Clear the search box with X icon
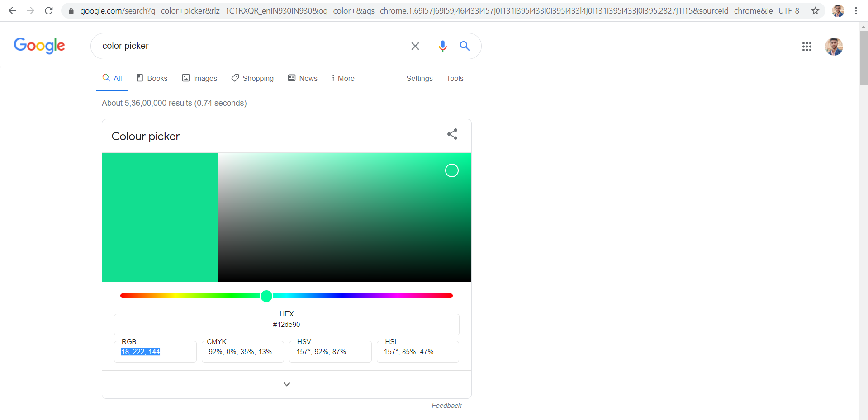This screenshot has height=420, width=868. 415,46
